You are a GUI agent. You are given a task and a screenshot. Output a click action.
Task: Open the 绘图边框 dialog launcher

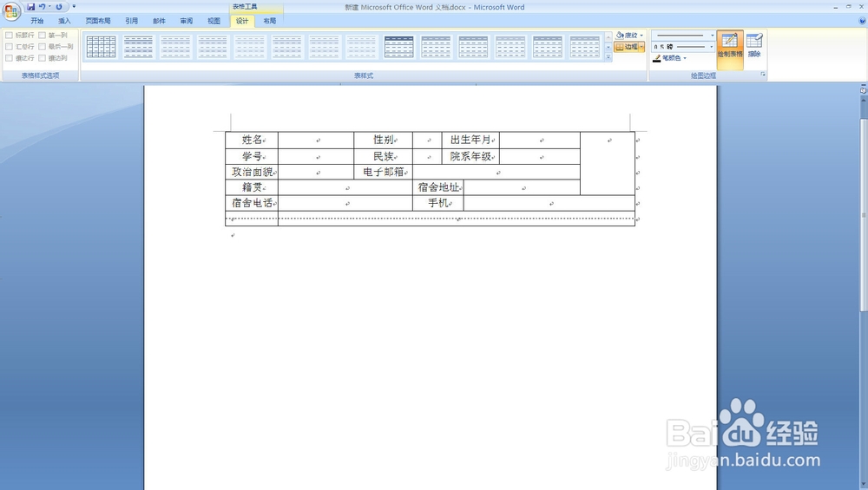coord(763,74)
